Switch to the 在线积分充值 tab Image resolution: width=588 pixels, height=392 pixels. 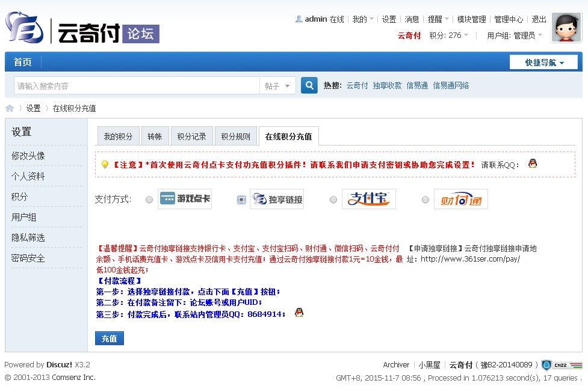288,136
